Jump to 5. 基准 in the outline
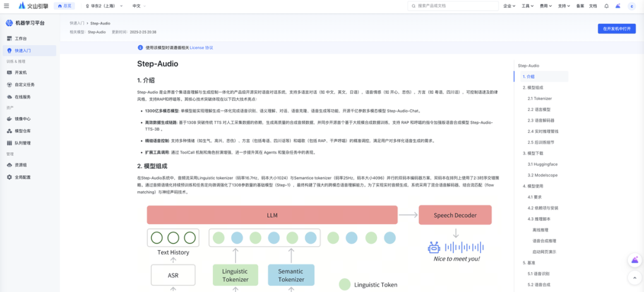This screenshot has height=292, width=644. pyautogui.click(x=528, y=262)
